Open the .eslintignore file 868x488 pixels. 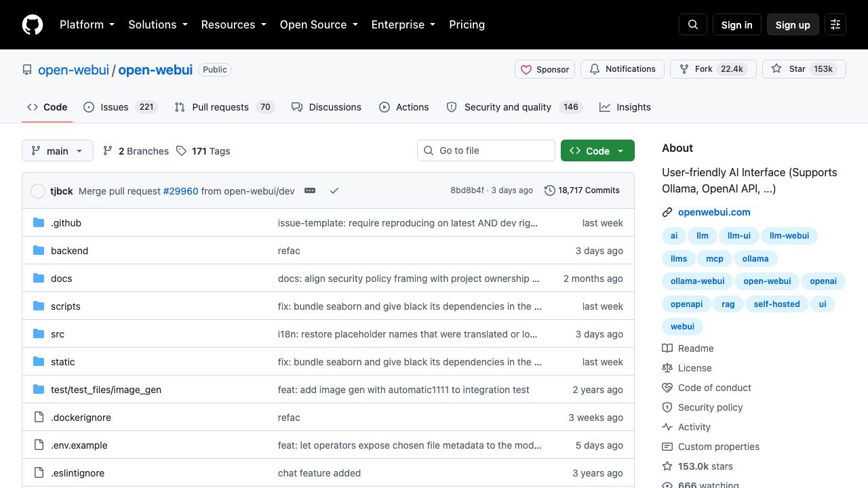click(x=77, y=473)
